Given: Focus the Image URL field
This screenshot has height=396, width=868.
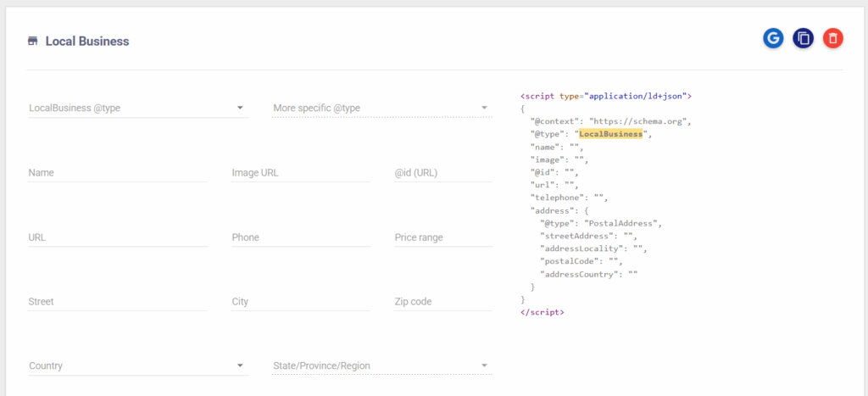Looking at the screenshot, I should tap(301, 173).
